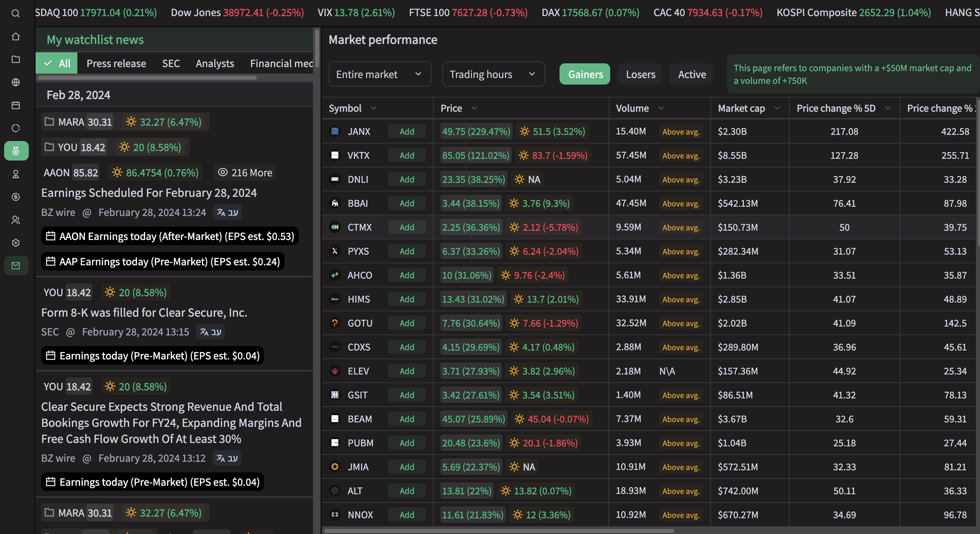Expand Market cap column sort chevron
Screen dimensions: 980x534
coord(777,109)
